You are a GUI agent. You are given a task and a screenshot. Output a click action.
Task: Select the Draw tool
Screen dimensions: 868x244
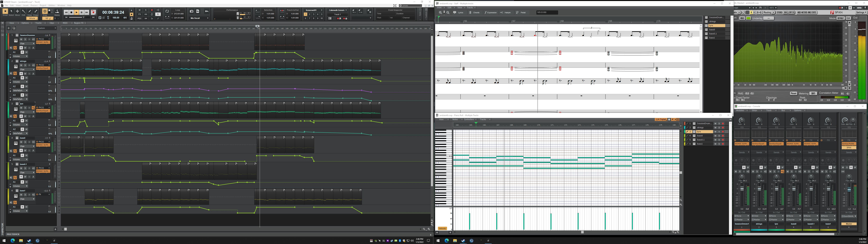coord(29,12)
